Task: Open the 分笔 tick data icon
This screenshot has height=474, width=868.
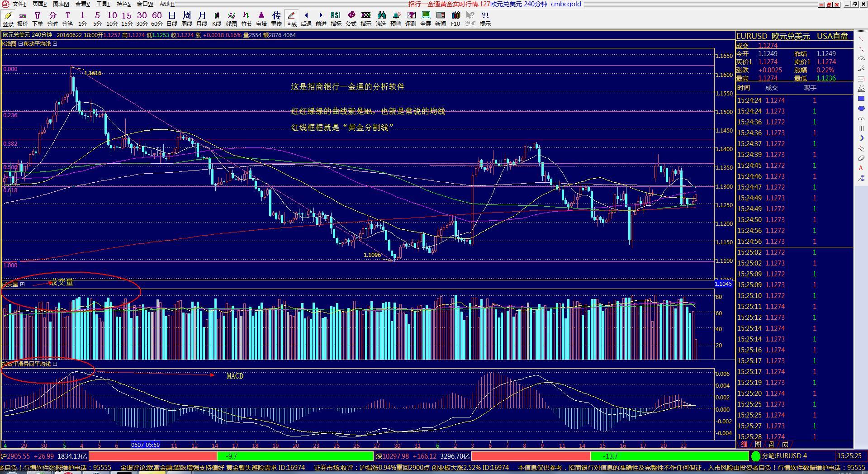Action: coord(67,19)
